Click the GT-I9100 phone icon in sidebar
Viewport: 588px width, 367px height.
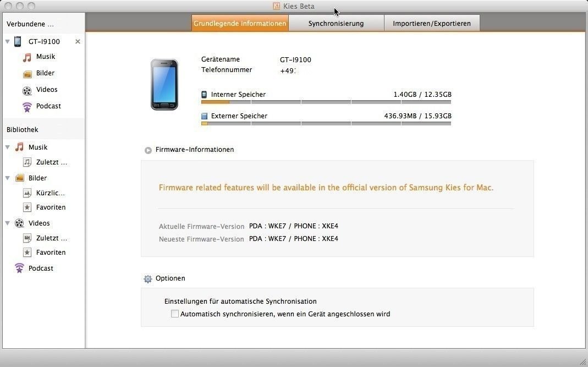coord(18,41)
